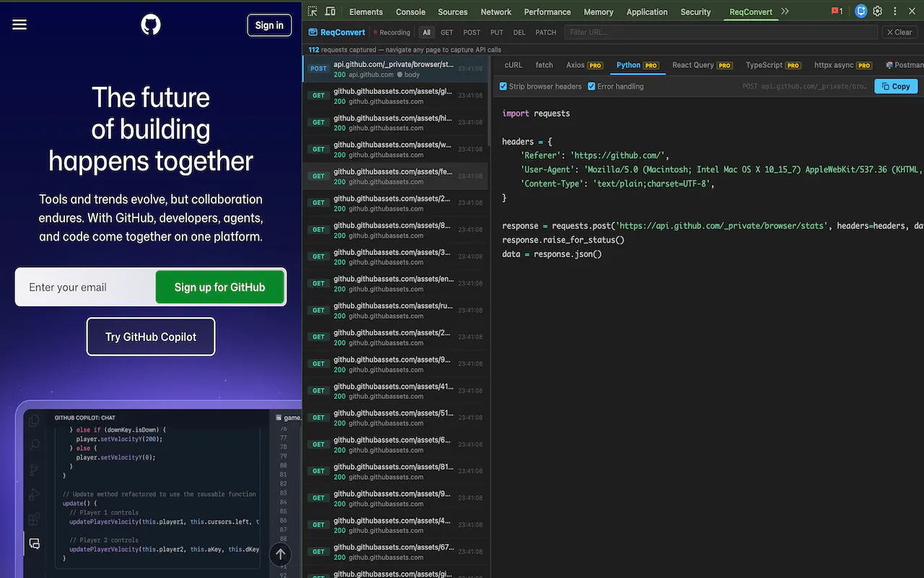
Task: Open the DevTools error count flag
Action: click(837, 12)
